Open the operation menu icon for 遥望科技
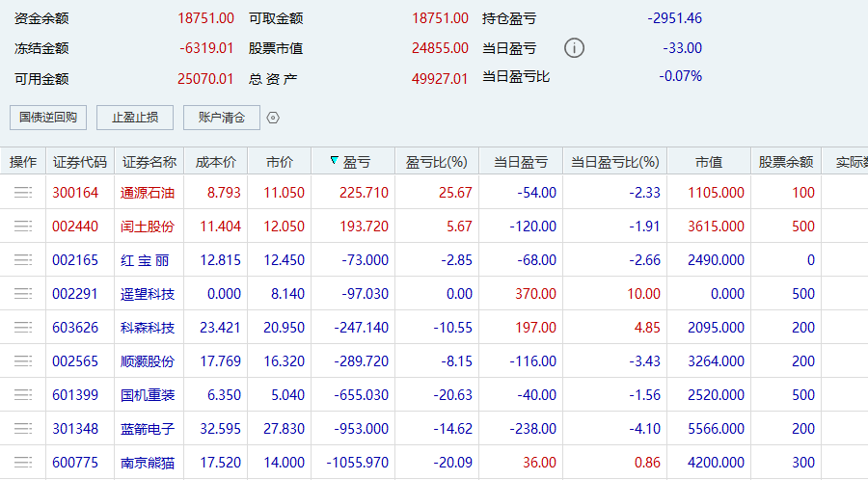The image size is (868, 480). click(x=23, y=294)
